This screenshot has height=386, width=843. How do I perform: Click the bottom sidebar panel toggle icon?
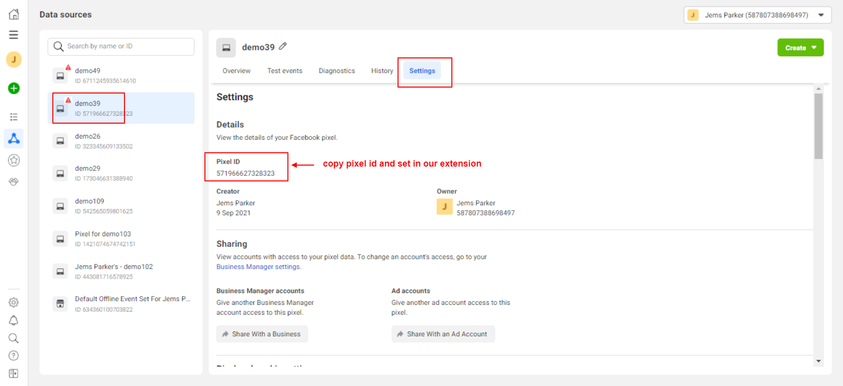tap(14, 373)
